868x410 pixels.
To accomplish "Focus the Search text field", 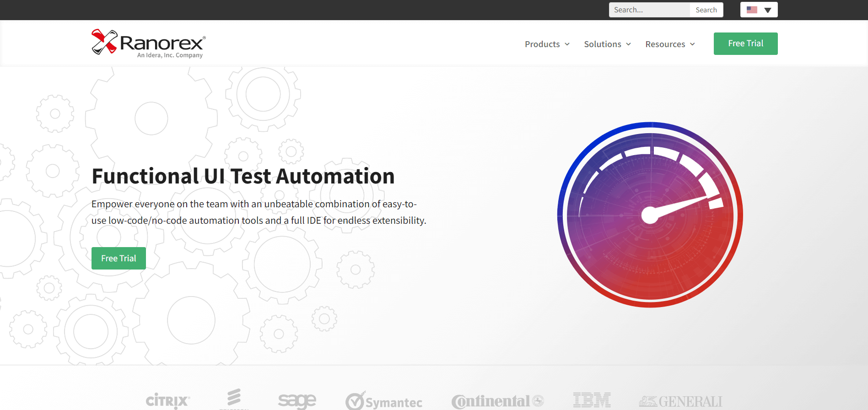I will (649, 10).
